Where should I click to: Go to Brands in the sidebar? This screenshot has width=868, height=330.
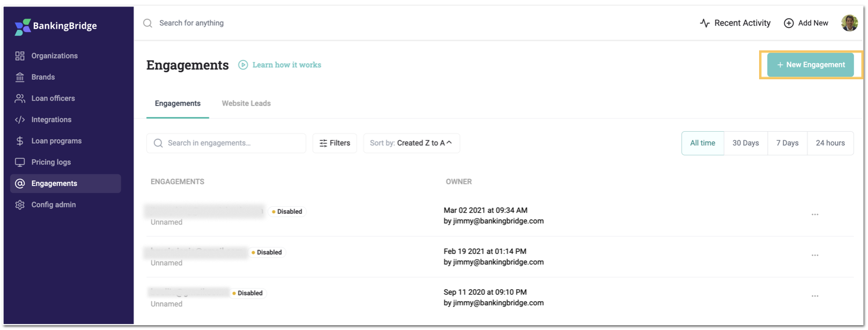point(43,77)
